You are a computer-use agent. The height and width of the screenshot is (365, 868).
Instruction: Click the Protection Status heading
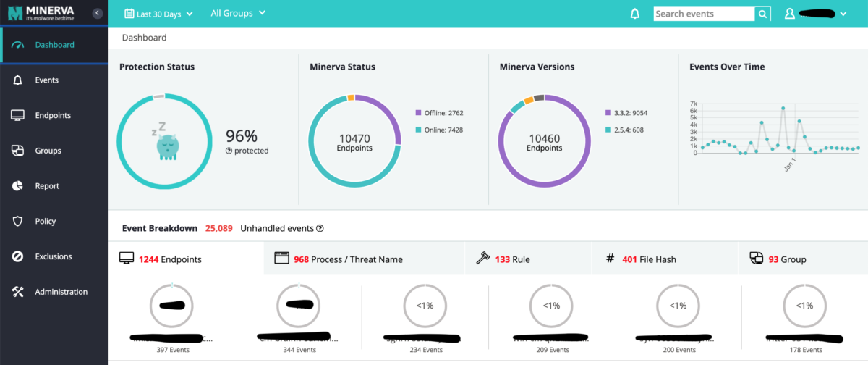coord(157,67)
